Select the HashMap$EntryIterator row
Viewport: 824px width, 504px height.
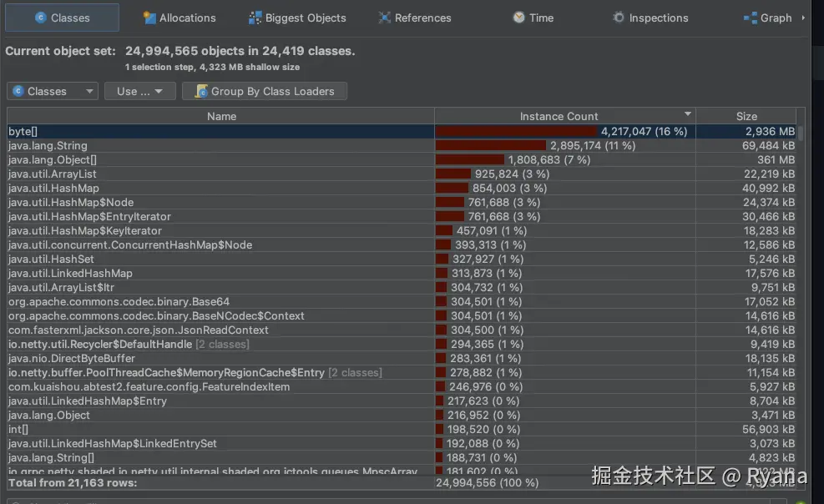click(x=402, y=216)
